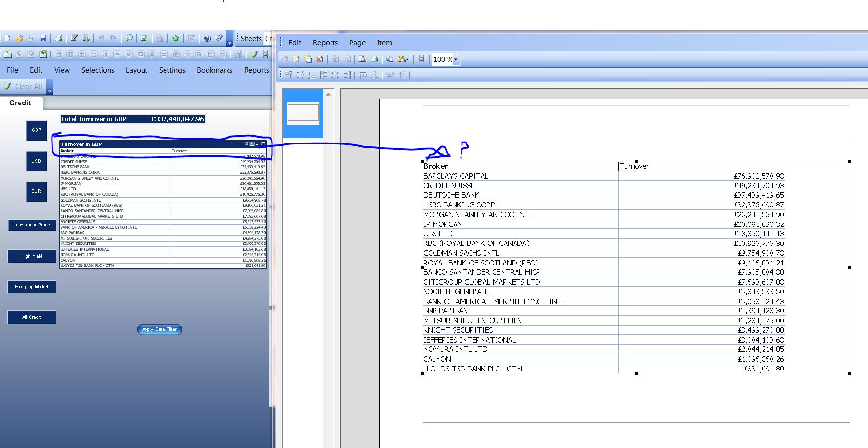Create a new document with the New icon

tap(8, 38)
